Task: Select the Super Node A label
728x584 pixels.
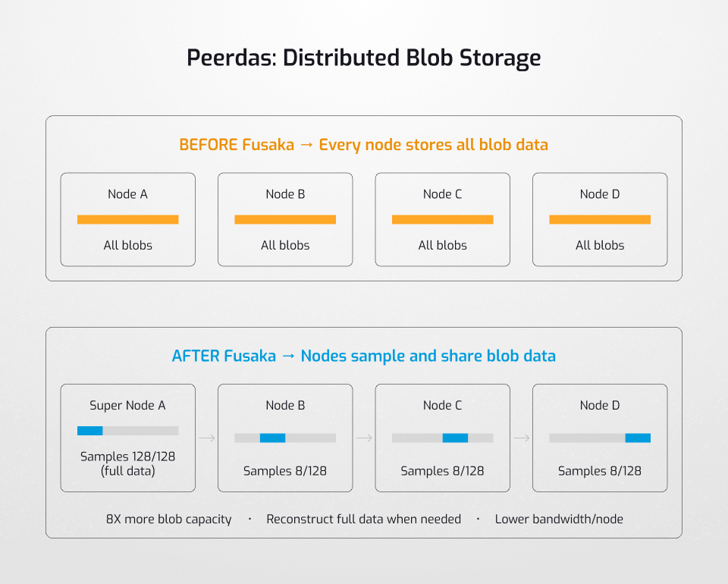Action: (127, 405)
